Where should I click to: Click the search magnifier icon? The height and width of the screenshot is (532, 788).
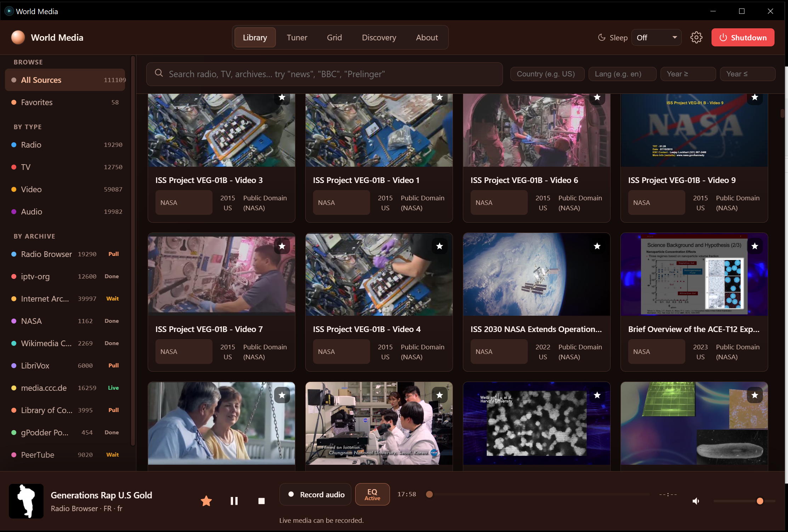click(x=159, y=73)
